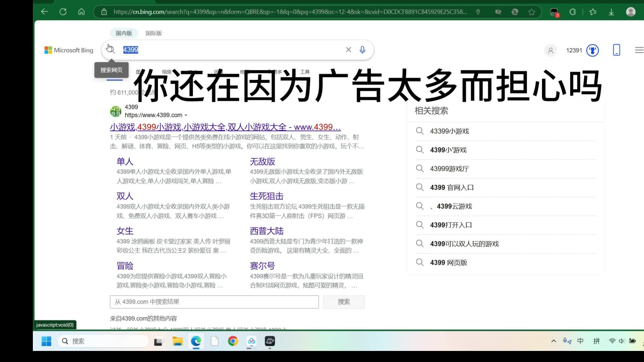Open the blank document taskbar icon

coord(215,341)
